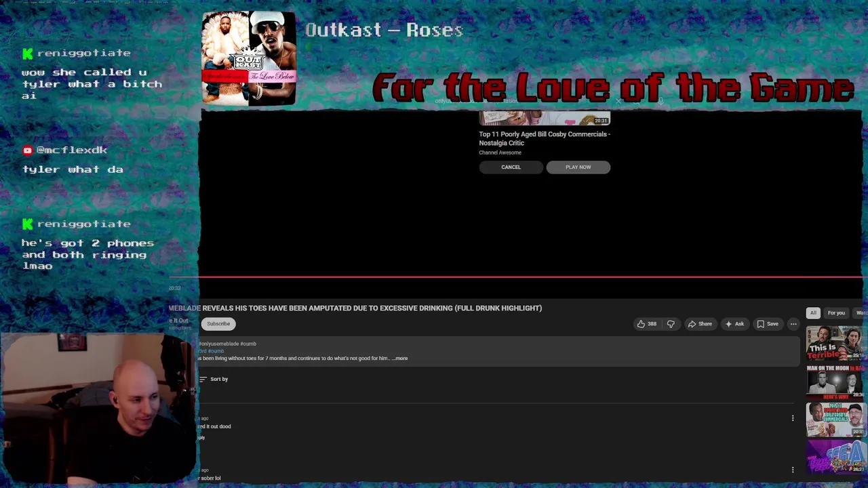868x488 pixels.
Task: Open the three-dot more actions menu
Action: (x=793, y=324)
